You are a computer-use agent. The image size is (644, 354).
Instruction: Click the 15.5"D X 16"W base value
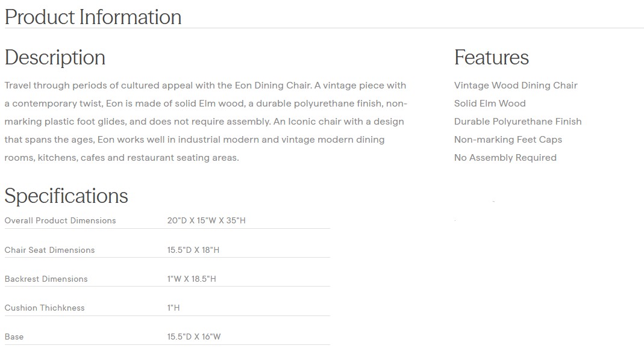click(x=194, y=337)
